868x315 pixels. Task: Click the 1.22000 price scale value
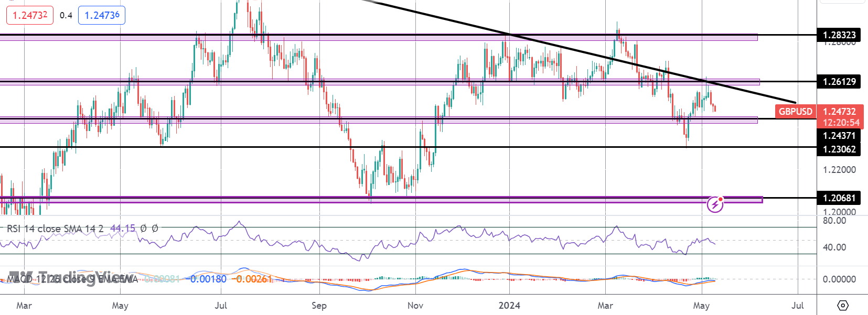tap(839, 170)
